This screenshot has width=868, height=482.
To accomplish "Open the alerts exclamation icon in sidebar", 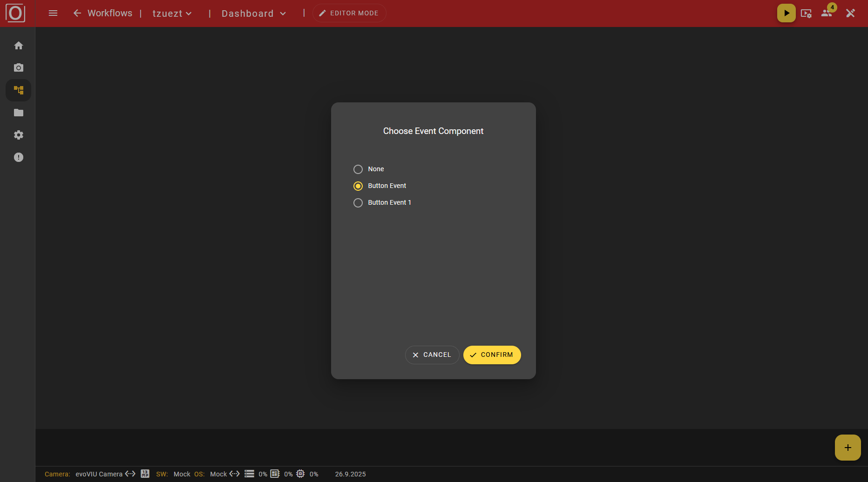I will click(19, 157).
